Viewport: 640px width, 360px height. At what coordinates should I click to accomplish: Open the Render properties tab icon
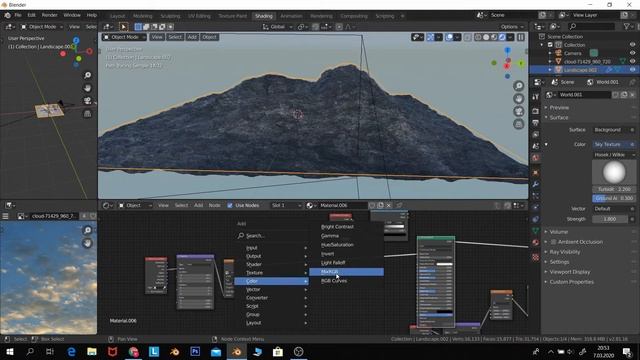[x=536, y=111]
